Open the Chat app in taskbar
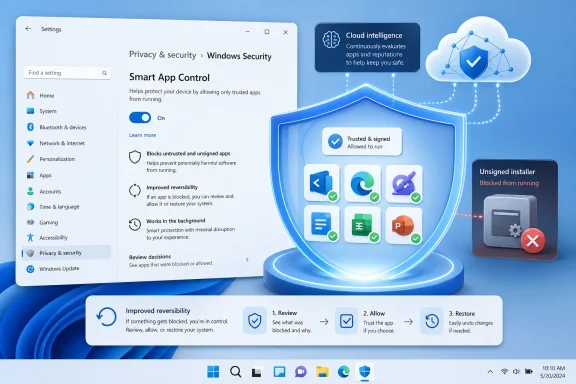This screenshot has width=576, height=384. tap(301, 372)
